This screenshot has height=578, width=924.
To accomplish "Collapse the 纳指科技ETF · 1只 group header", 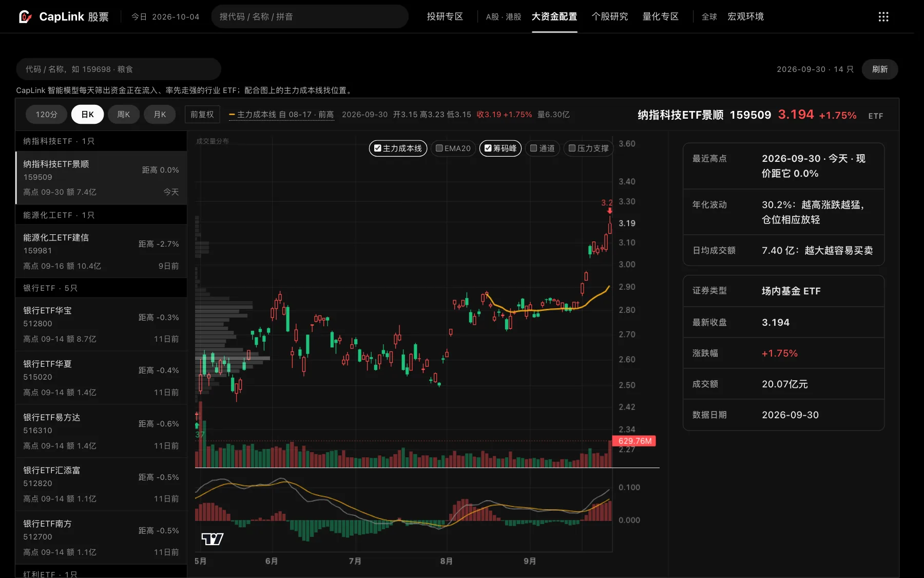I will click(x=101, y=141).
